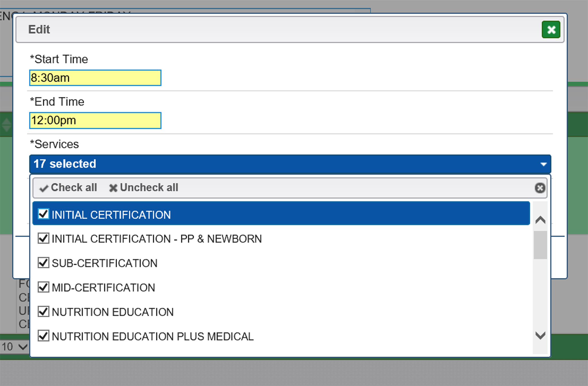Click the Start Time input field
The width and height of the screenshot is (588, 386).
coord(95,78)
